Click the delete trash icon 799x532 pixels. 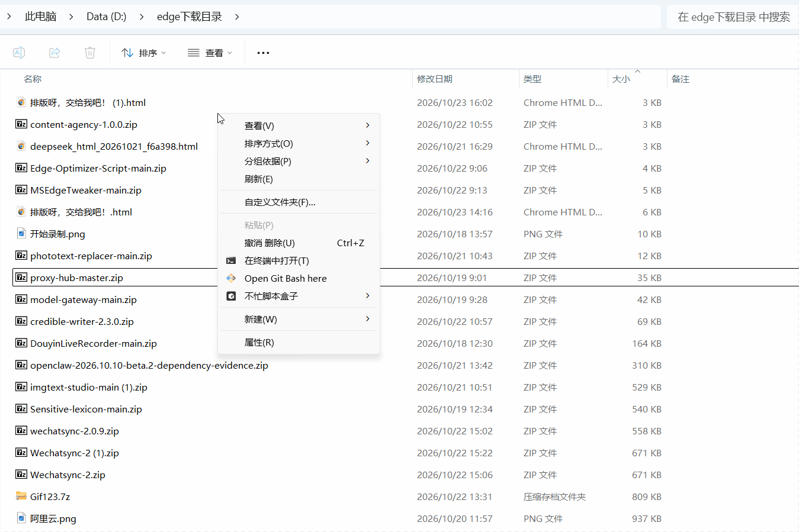(90, 53)
